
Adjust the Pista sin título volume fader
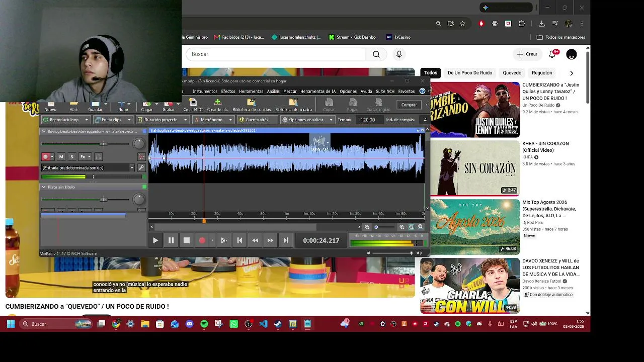[x=103, y=199]
